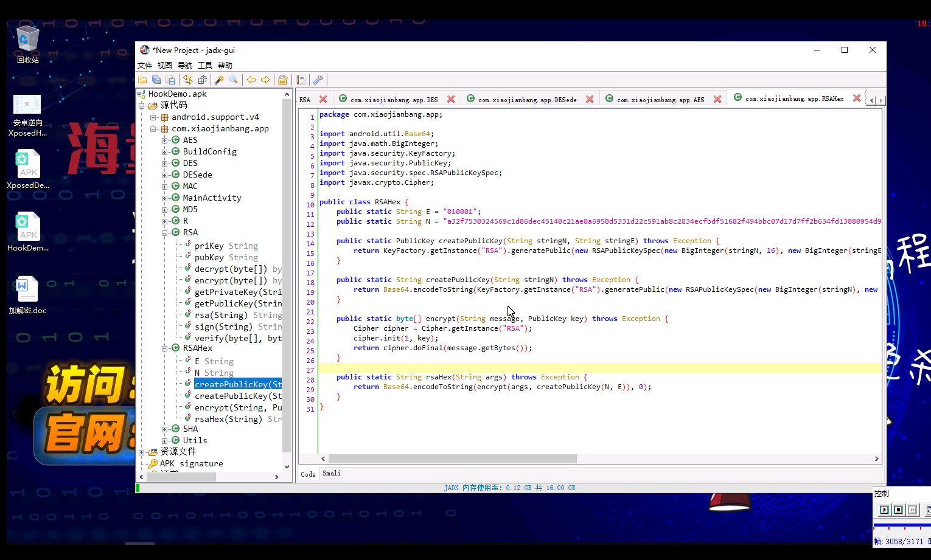Close the RSAHex tab with its red X
931x560 pixels.
[x=857, y=98]
